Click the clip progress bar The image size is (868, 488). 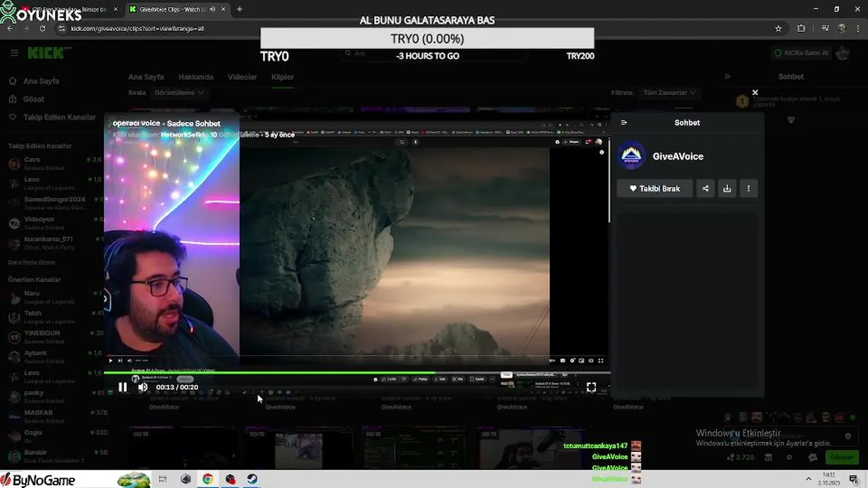pyautogui.click(x=357, y=373)
